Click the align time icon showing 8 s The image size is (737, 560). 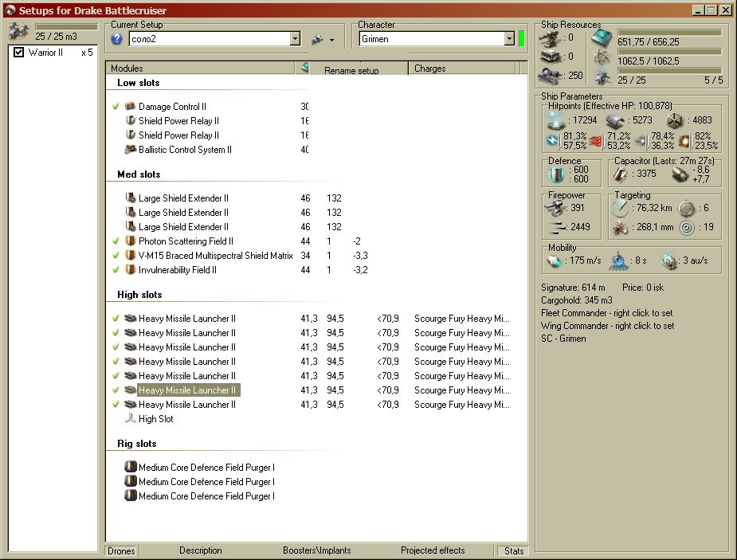[618, 260]
